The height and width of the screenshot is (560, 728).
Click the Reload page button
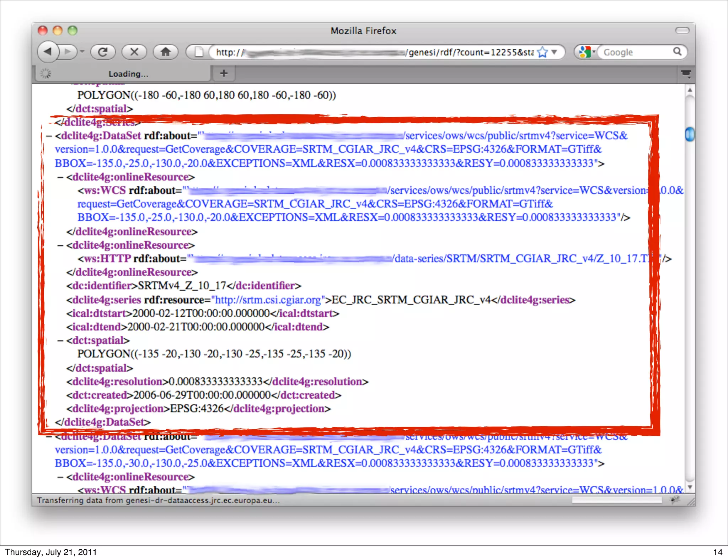click(x=103, y=52)
